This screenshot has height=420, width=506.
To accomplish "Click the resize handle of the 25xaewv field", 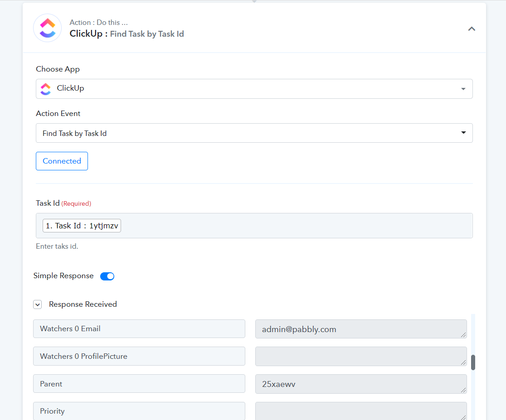I will point(463,390).
